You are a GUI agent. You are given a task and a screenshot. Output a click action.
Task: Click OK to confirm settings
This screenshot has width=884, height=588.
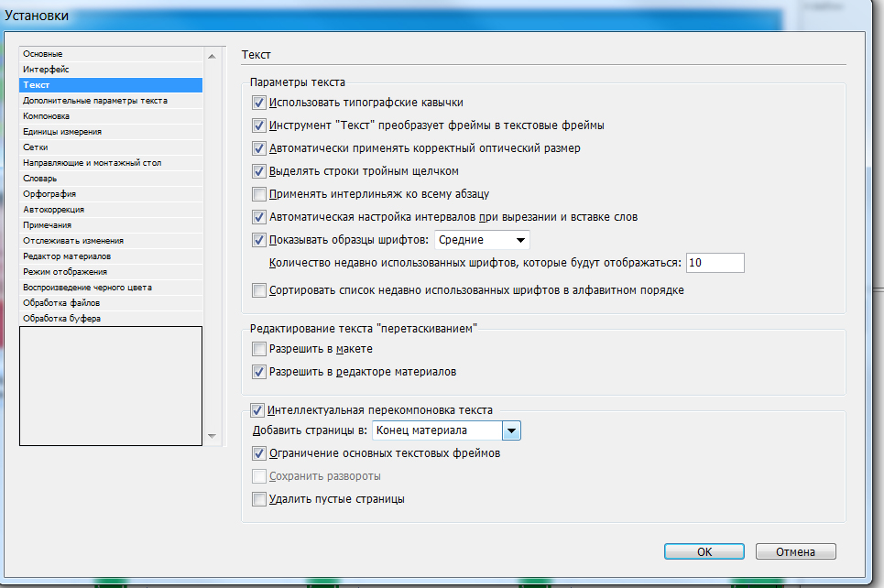click(704, 551)
